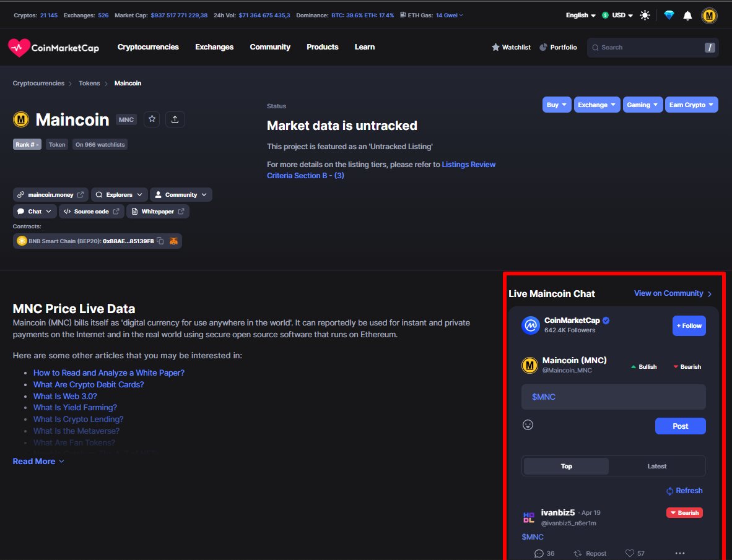Open the Learn menu

[365, 47]
